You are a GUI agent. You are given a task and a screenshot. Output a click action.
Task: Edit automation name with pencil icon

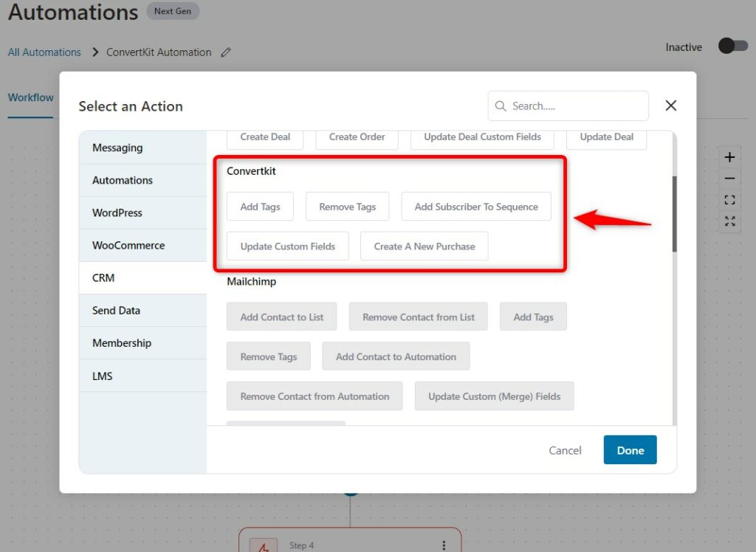[226, 52]
